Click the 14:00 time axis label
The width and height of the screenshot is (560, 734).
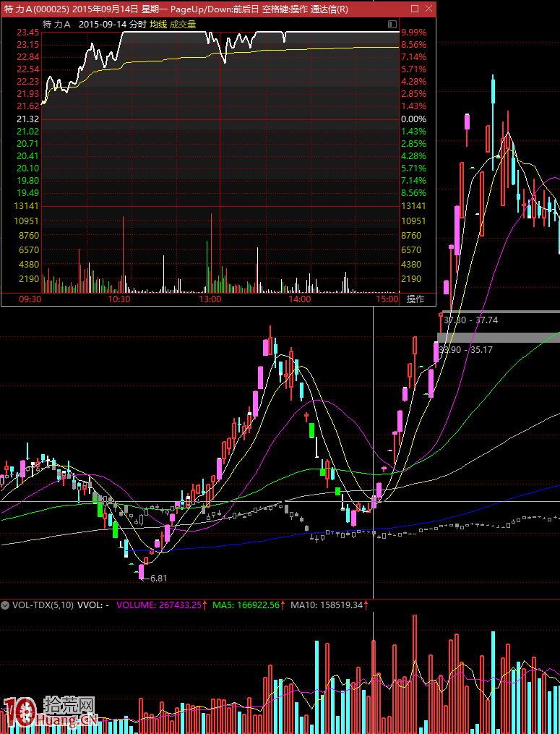[300, 299]
